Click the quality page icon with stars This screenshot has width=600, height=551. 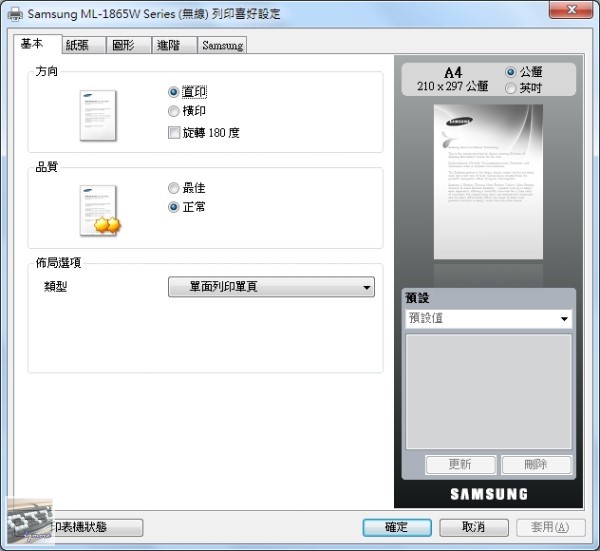click(x=100, y=211)
